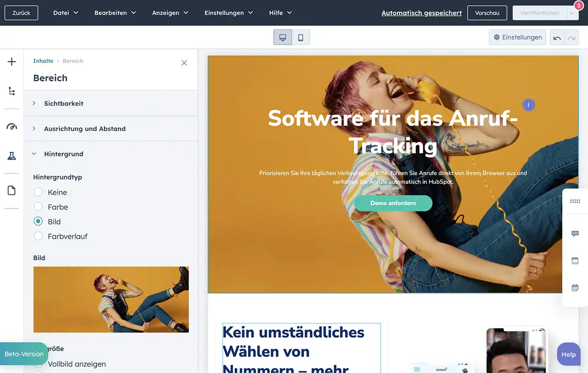
Task: Switch to desktop view
Action: tap(283, 38)
